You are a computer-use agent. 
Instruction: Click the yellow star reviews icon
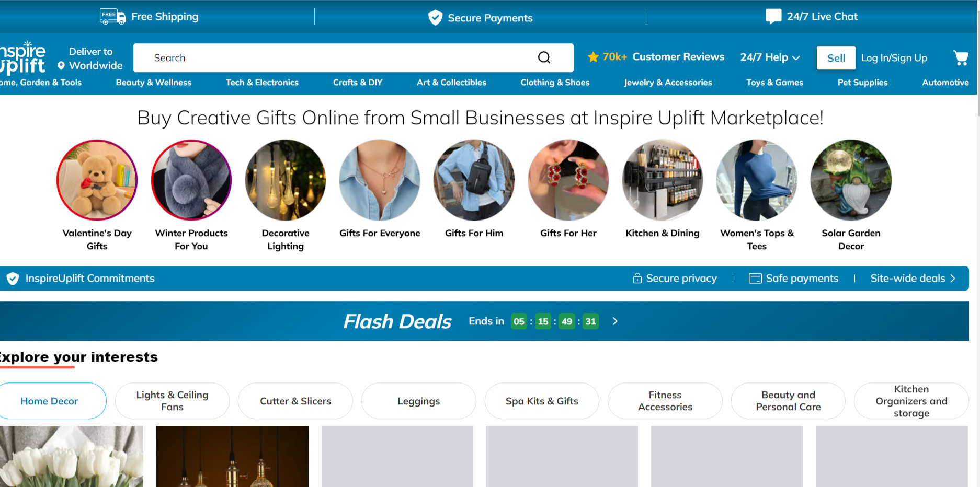593,57
